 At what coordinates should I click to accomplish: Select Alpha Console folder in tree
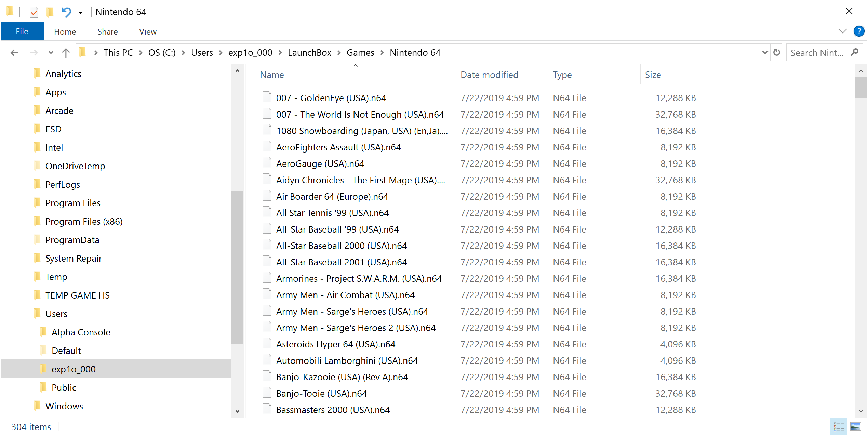pos(81,332)
